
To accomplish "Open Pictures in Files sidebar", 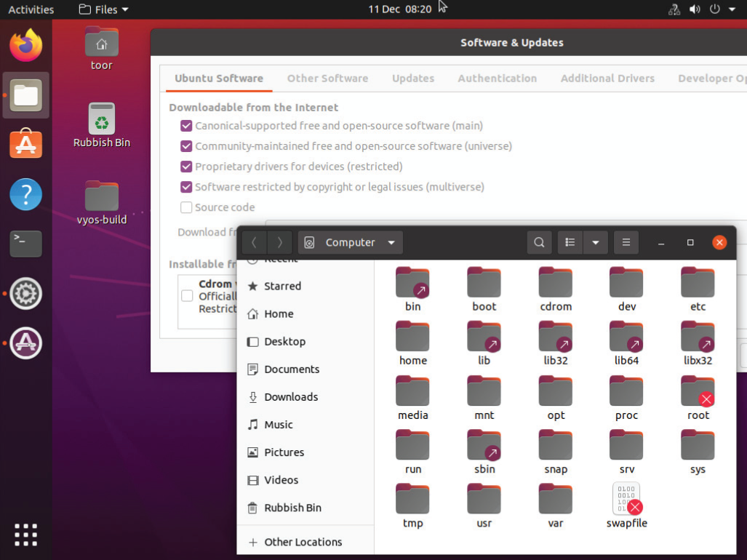I will [x=305, y=452].
